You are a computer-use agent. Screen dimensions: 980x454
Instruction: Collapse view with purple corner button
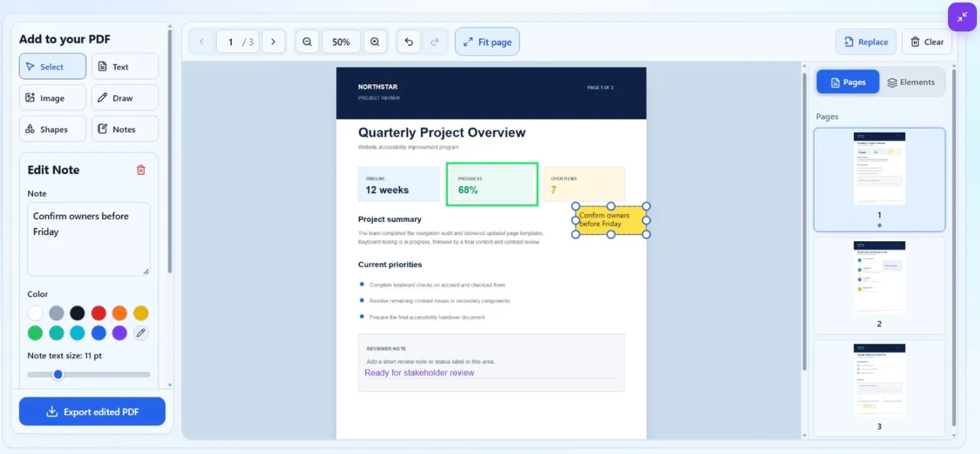point(962,17)
